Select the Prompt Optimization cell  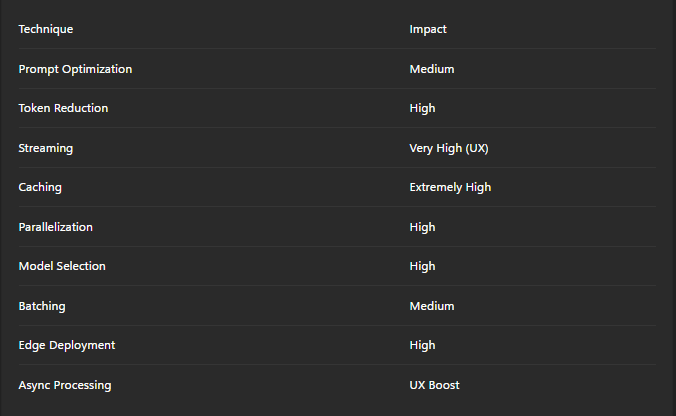point(75,69)
